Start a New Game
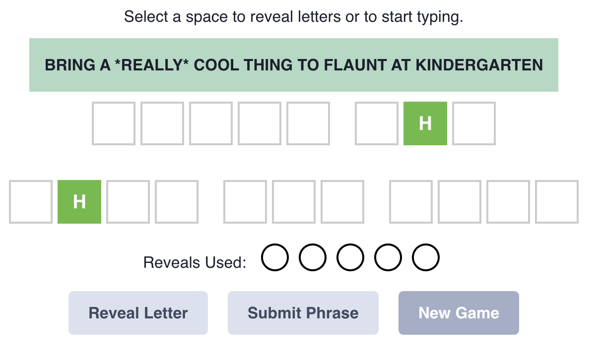This screenshot has height=364, width=600. 458,313
